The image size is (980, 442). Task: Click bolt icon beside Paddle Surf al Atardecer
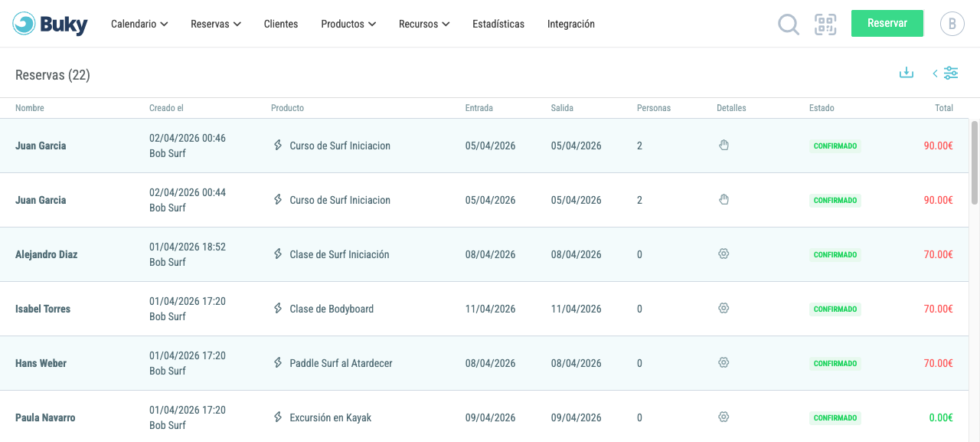tap(278, 362)
